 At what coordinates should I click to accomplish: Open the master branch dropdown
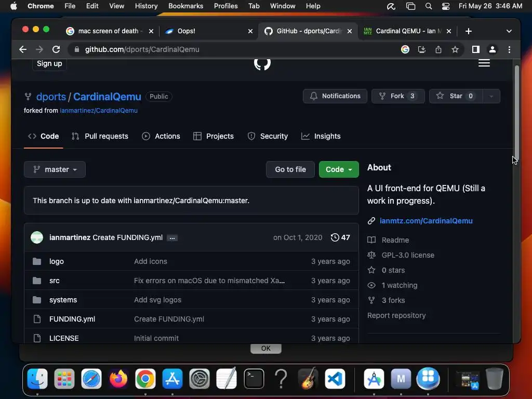[x=55, y=169]
